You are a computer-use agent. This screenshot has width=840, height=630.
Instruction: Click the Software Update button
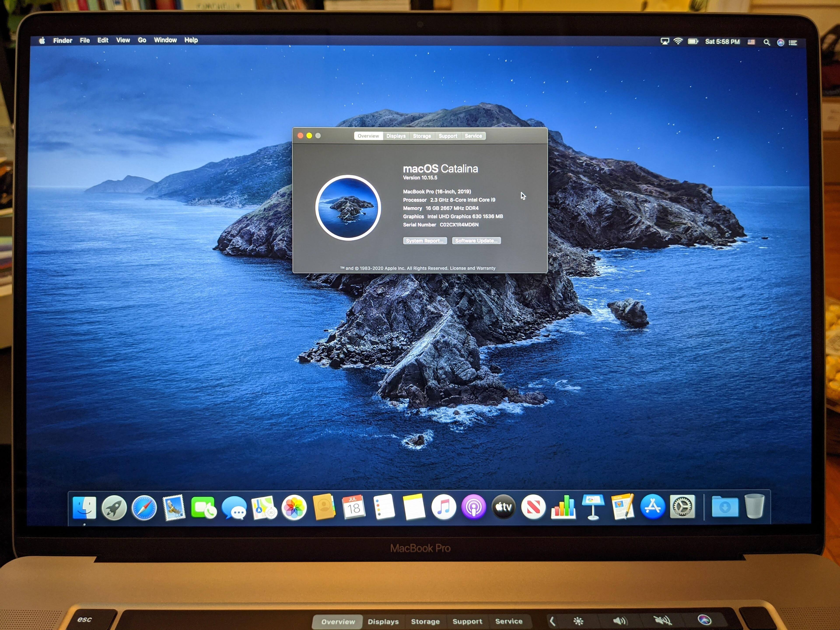476,241
